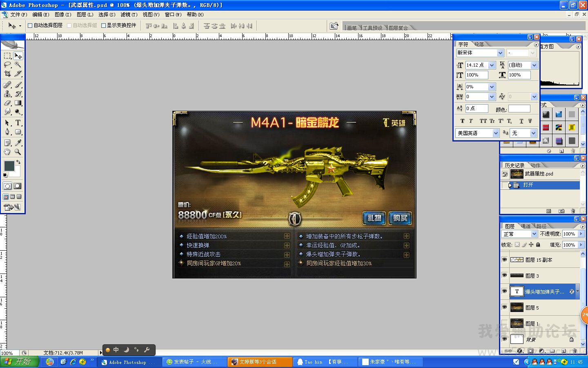Click the Windows 开始 start button
This screenshot has height=368, width=588.
point(20,362)
